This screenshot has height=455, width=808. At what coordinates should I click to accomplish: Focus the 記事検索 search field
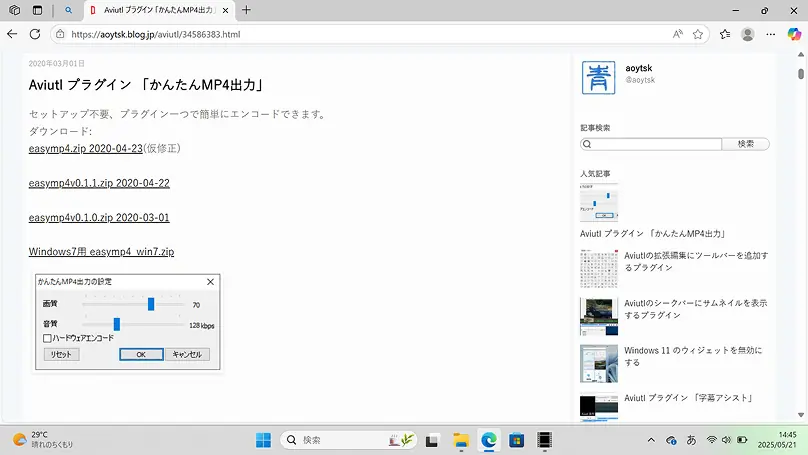click(x=651, y=144)
